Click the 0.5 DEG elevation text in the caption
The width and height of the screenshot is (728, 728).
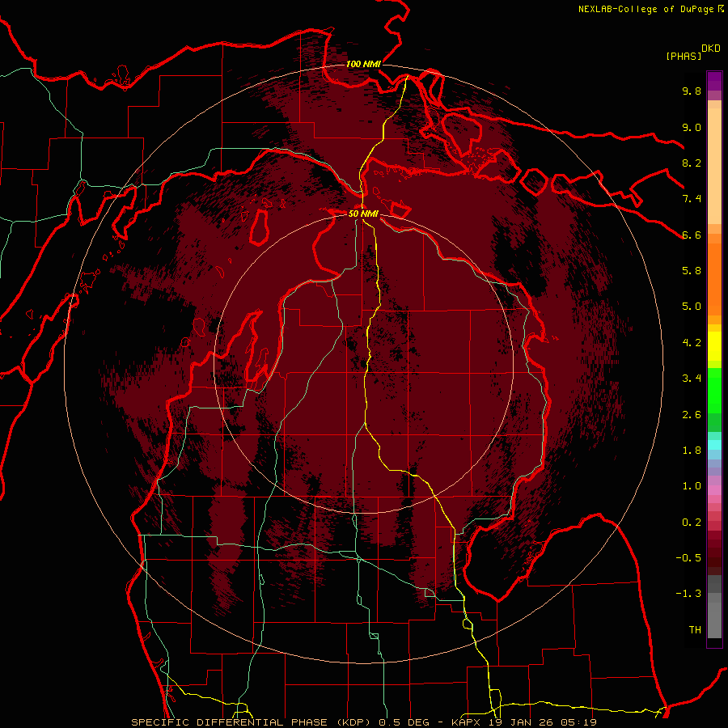[x=404, y=722]
